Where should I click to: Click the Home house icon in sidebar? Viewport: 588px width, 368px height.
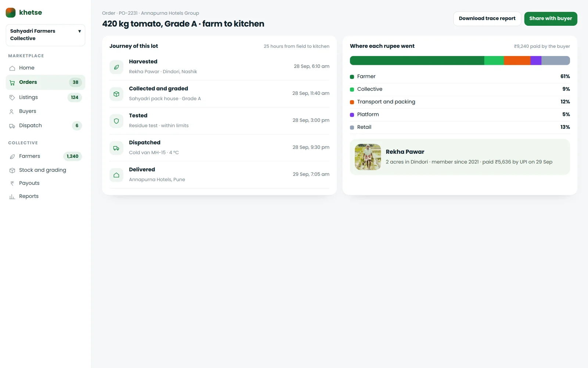[x=12, y=68]
